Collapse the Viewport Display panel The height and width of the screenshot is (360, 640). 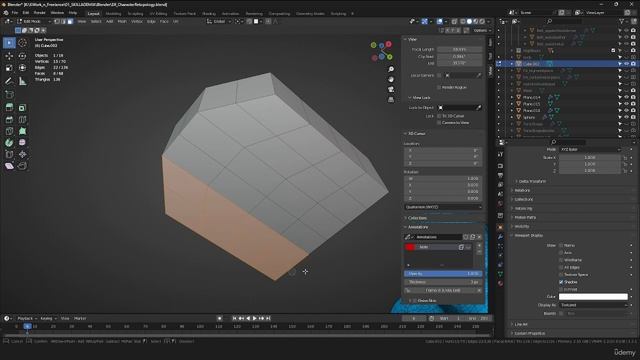[528, 236]
